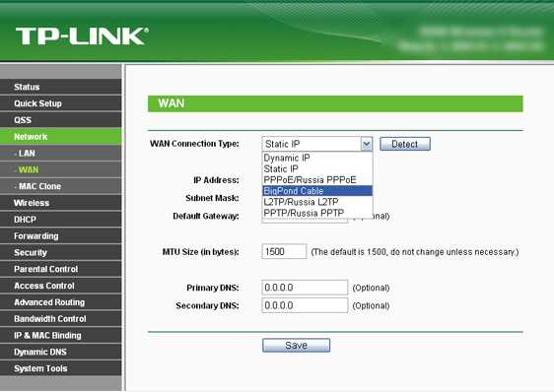The width and height of the screenshot is (554, 392).
Task: Open the DHCP section
Action: coord(60,220)
